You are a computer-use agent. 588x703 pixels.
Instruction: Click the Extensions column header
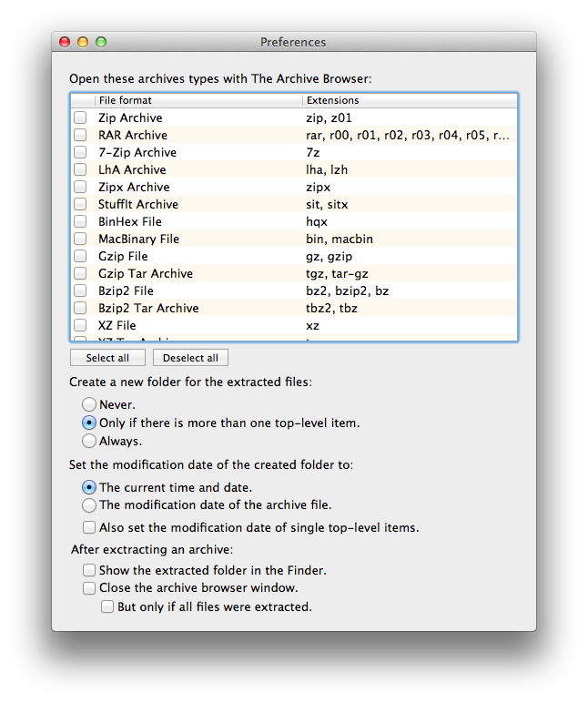point(411,100)
